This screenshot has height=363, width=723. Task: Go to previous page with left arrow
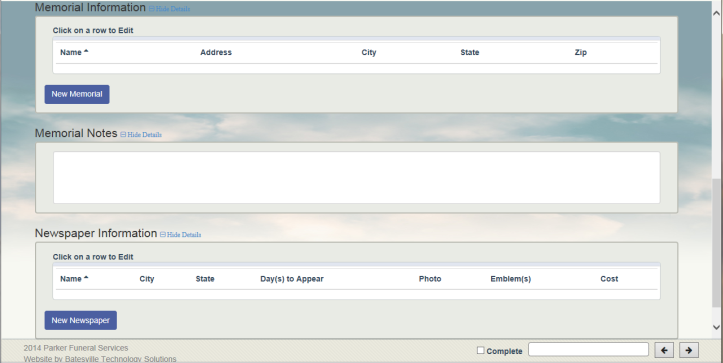coord(664,350)
